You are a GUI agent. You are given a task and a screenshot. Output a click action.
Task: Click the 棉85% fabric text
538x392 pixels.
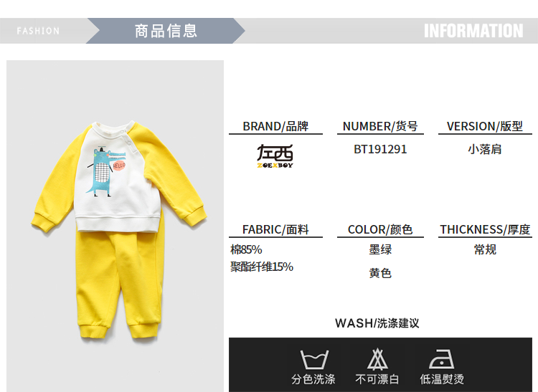pyautogui.click(x=246, y=249)
